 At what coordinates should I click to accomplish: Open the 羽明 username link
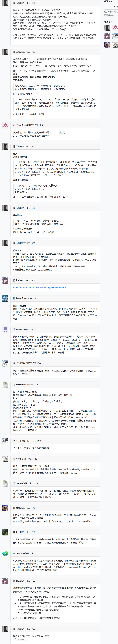pyautogui.click(x=18, y=508)
